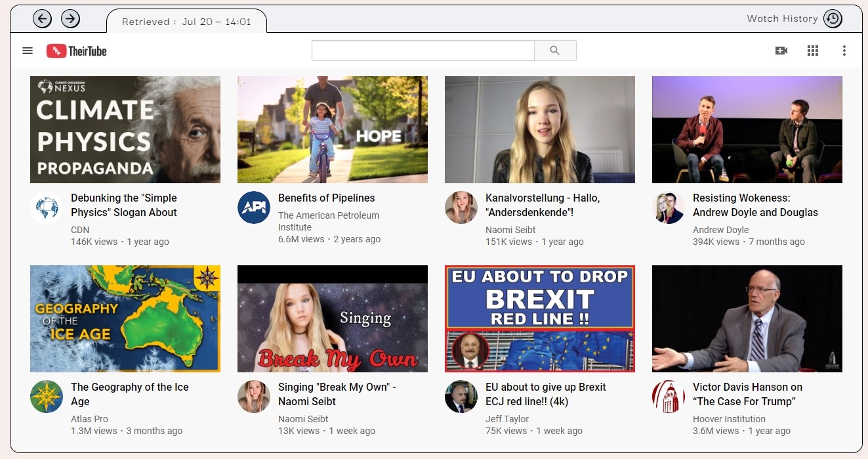Open title Benefits of Pipelines
The width and height of the screenshot is (868, 459).
tap(327, 198)
